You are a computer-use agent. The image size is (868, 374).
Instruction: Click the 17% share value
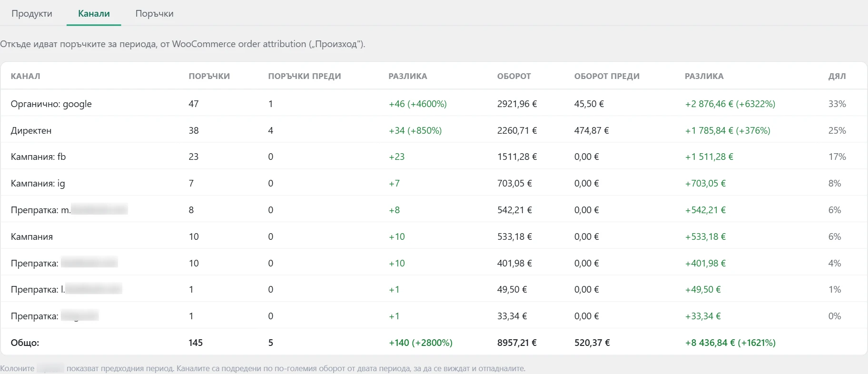pos(837,157)
